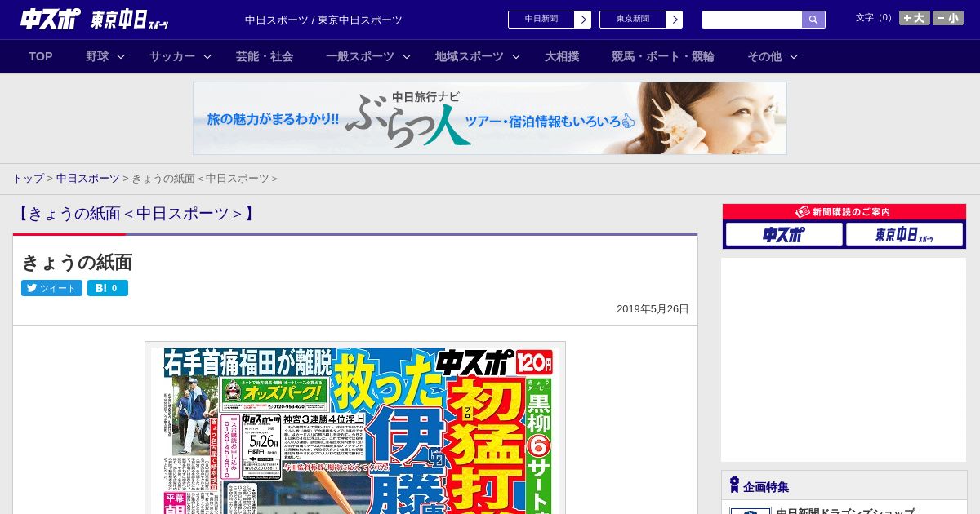Click 東京中日スポーツ subscription button in sidebar
The image size is (980, 514).
[904, 235]
